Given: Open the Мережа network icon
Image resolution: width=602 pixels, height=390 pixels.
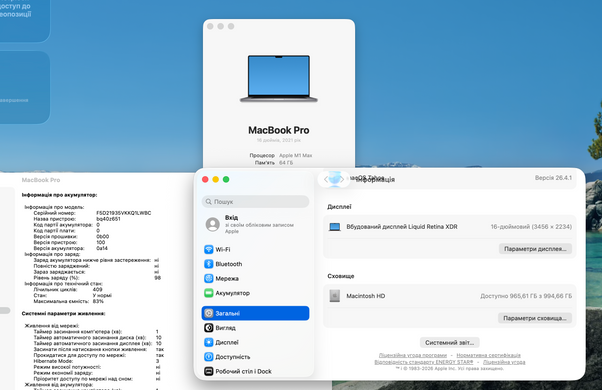Looking at the screenshot, I should pyautogui.click(x=208, y=279).
